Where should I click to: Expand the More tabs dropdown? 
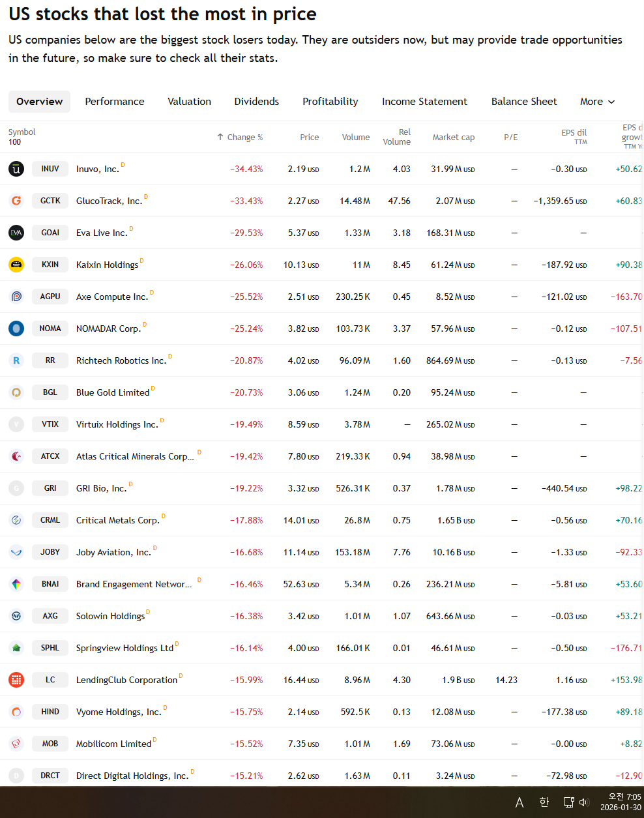pyautogui.click(x=598, y=102)
